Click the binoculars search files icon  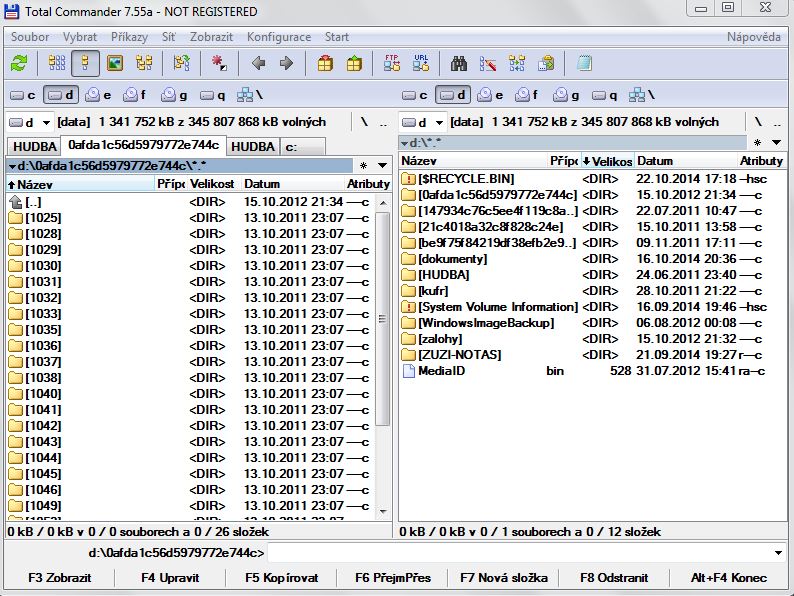(460, 64)
